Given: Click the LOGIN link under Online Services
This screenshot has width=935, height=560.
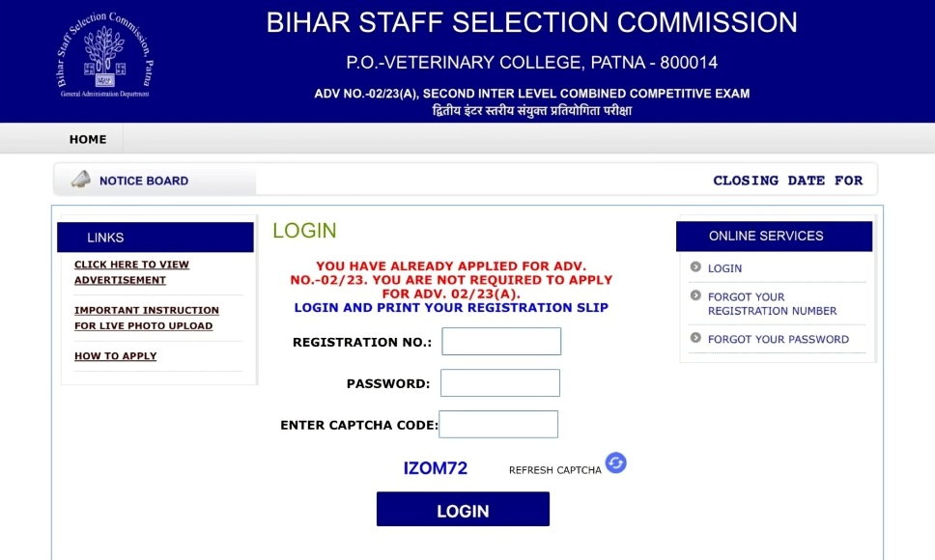Looking at the screenshot, I should pyautogui.click(x=724, y=267).
